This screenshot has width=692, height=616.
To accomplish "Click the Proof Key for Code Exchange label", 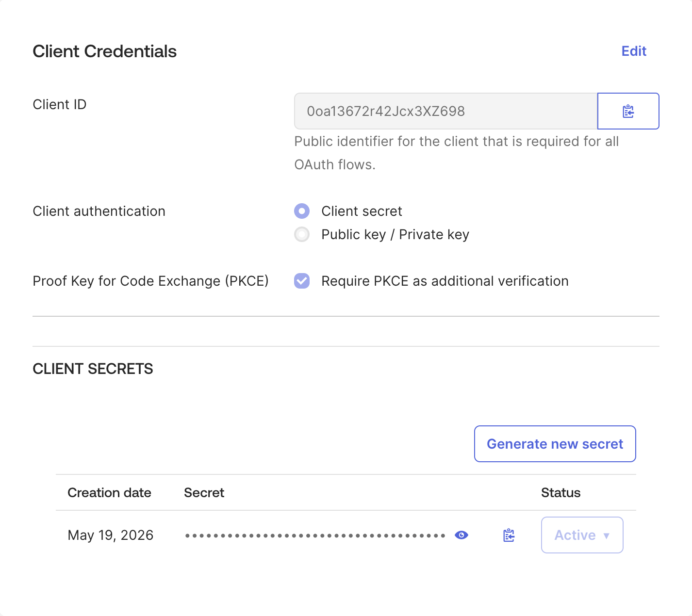I will tap(150, 281).
